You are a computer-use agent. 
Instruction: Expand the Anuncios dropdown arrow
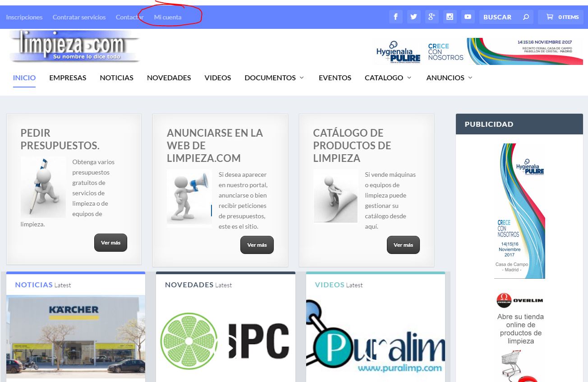pos(470,78)
